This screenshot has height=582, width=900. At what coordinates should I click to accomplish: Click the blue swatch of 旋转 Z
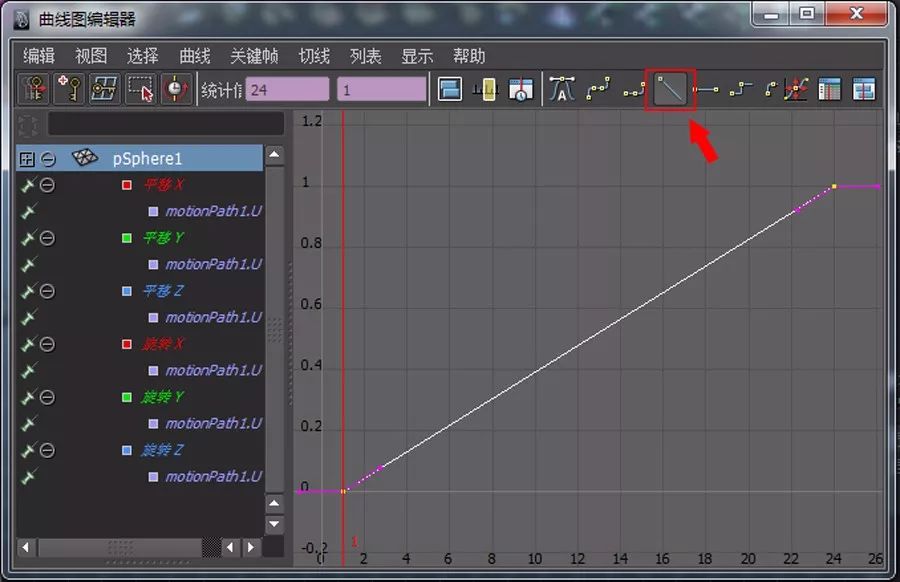point(127,450)
